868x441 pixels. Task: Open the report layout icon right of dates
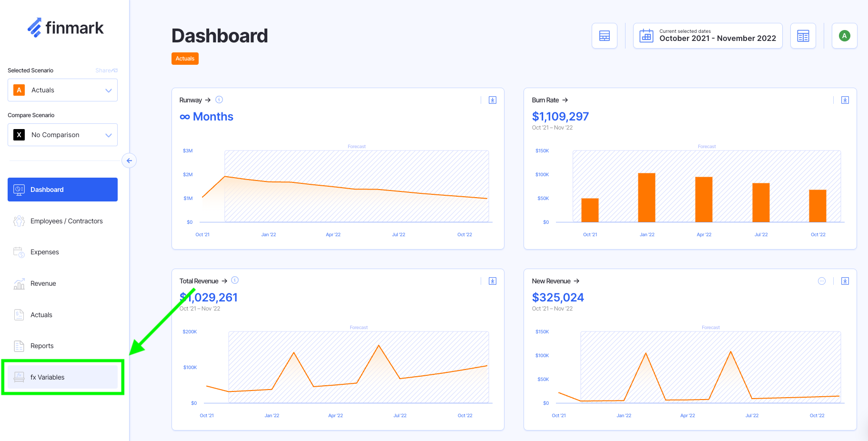click(803, 36)
